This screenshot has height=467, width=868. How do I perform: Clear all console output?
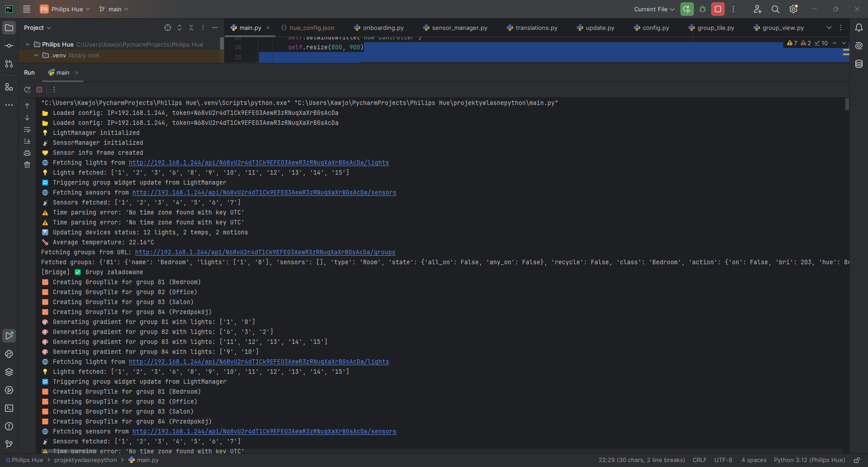(27, 165)
